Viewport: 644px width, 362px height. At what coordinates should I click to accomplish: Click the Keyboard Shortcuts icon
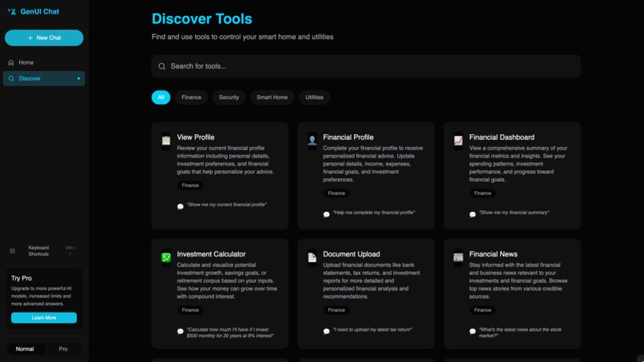[x=12, y=251]
